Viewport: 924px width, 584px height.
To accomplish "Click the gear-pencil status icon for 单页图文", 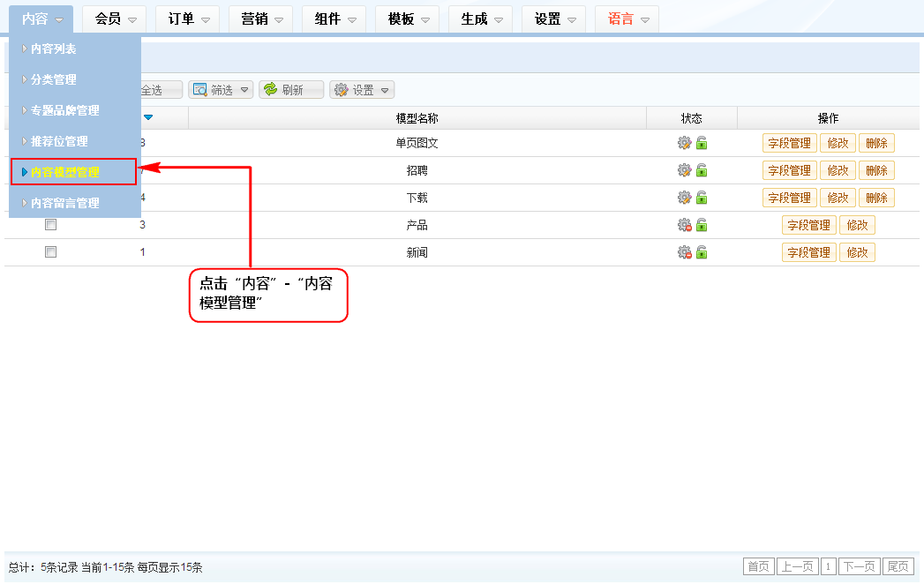I will [x=684, y=143].
